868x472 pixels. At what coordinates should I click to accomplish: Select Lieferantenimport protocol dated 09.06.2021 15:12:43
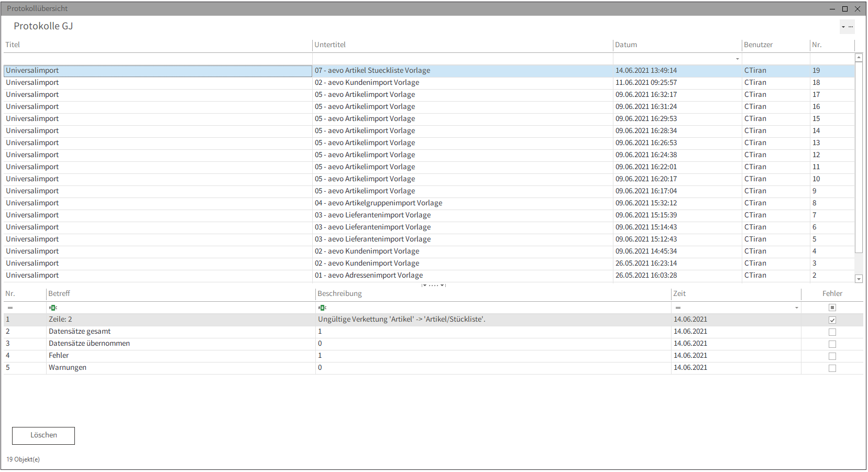tap(429, 239)
